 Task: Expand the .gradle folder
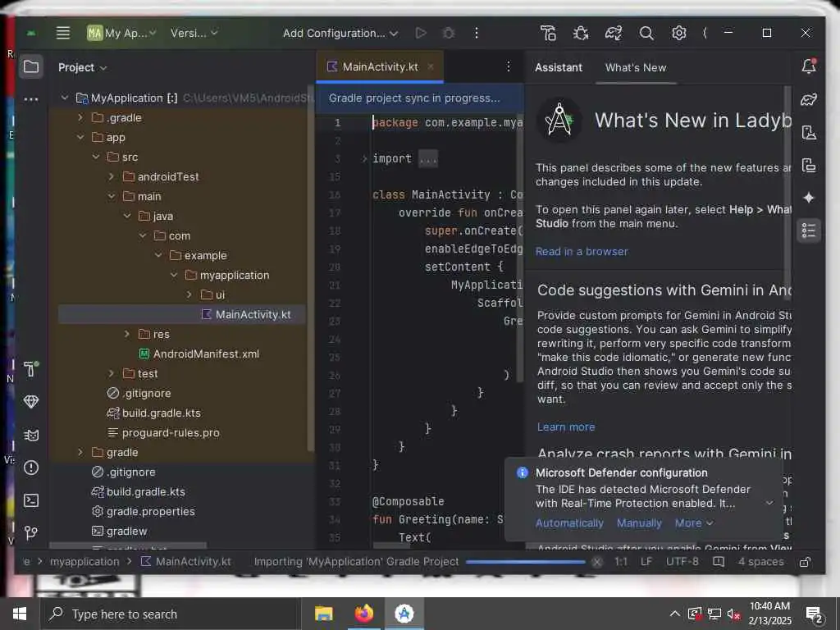(80, 117)
